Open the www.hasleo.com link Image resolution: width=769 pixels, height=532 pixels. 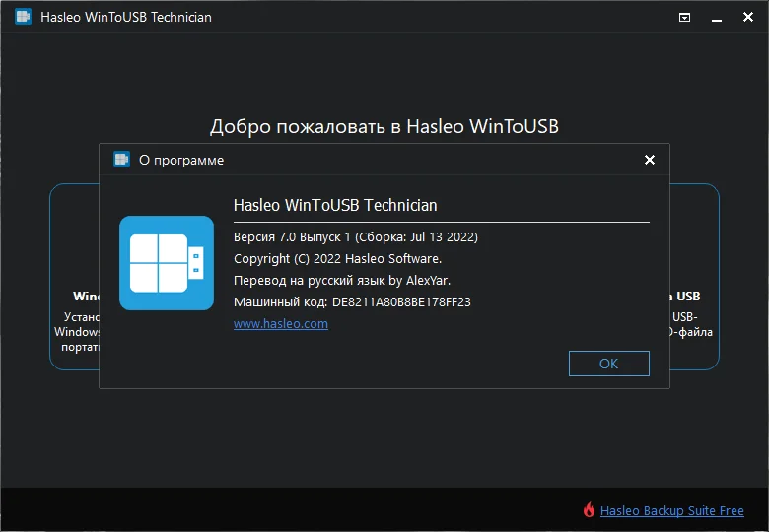pos(281,324)
